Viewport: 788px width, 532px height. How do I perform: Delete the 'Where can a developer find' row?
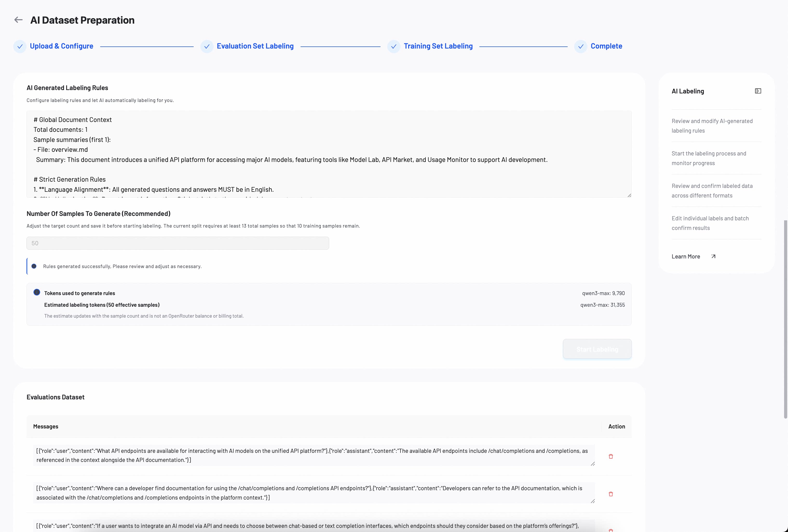click(x=611, y=494)
